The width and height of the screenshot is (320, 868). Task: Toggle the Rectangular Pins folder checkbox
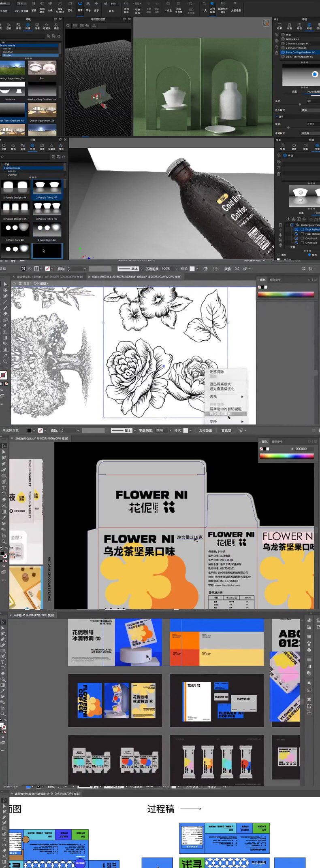[x=291, y=225]
